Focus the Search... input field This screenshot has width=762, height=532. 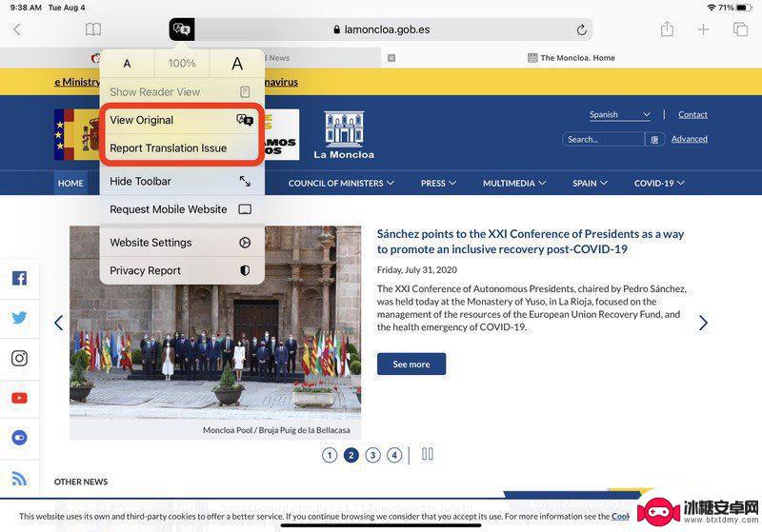[604, 139]
